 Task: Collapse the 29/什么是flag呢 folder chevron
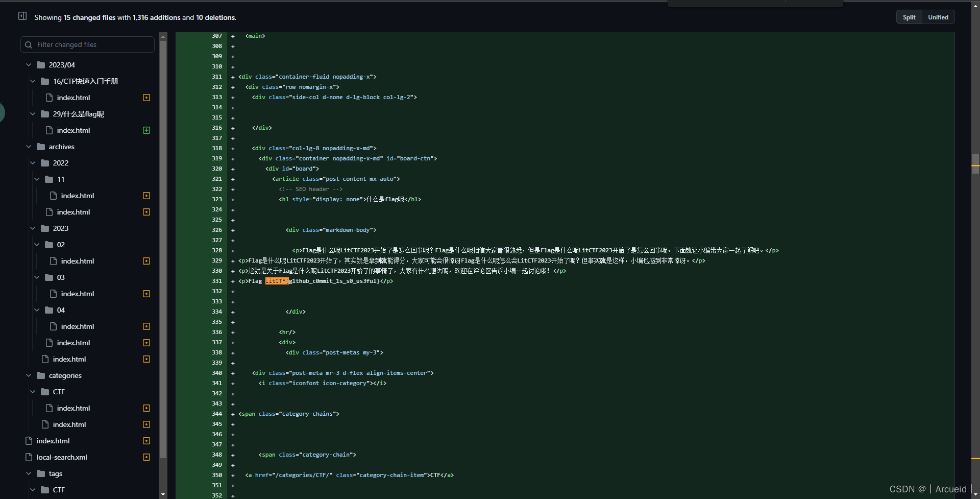(33, 114)
